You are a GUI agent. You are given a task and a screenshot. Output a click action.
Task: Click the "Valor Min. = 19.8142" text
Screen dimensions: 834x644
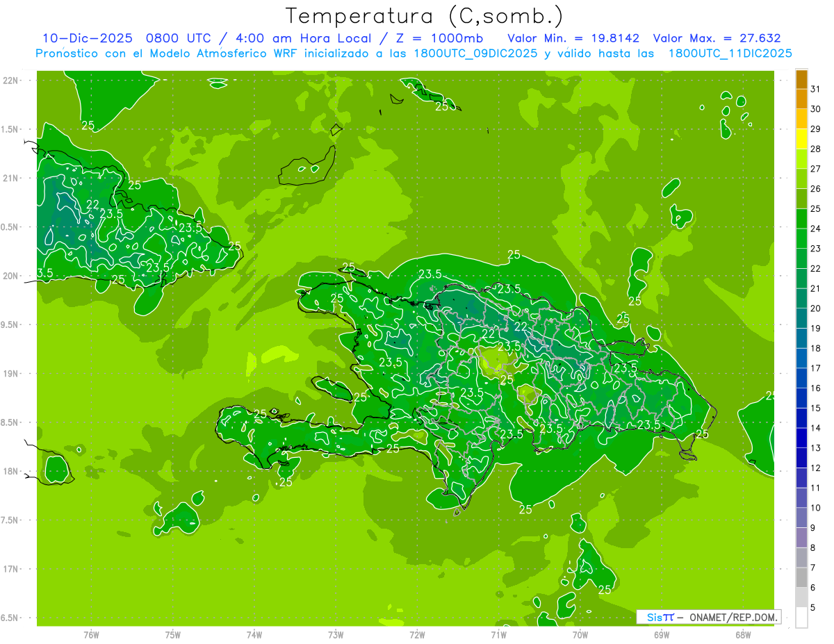click(573, 38)
